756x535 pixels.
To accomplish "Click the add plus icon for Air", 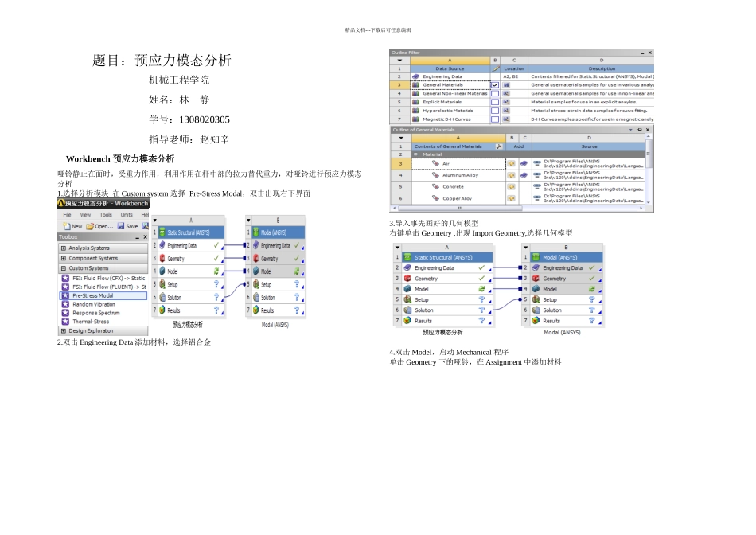I will pyautogui.click(x=512, y=164).
